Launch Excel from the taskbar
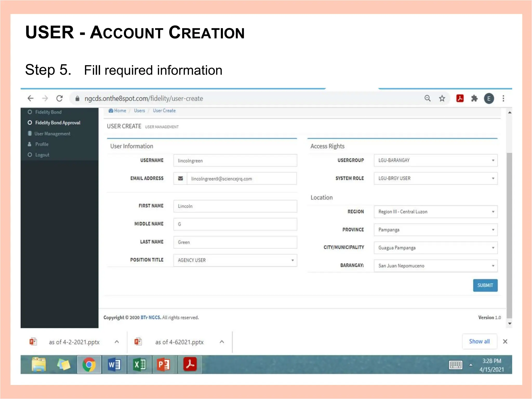Viewport: 532px width, 399px height. 139,365
